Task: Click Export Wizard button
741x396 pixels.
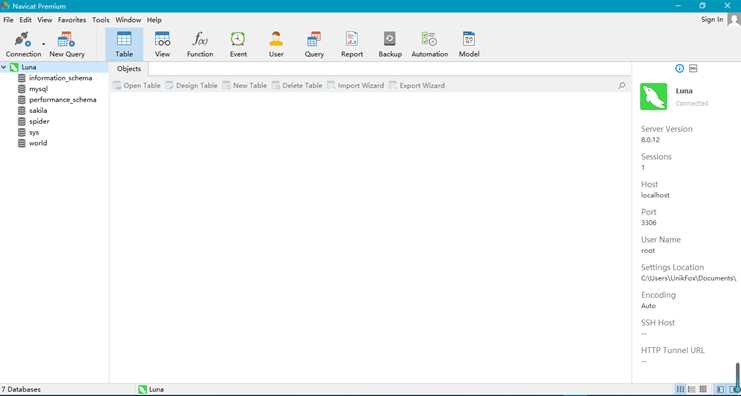Action: pyautogui.click(x=417, y=86)
